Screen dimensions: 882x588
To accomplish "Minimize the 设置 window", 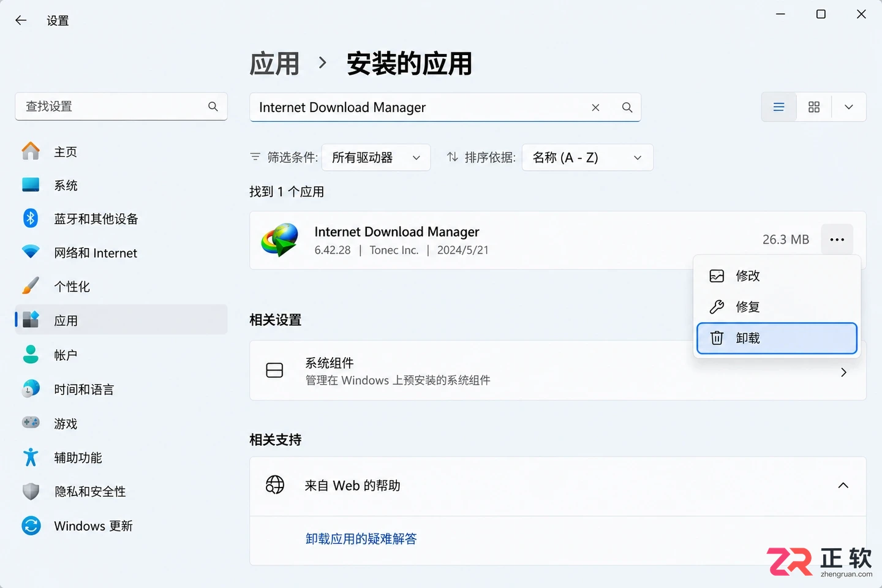I will click(780, 14).
